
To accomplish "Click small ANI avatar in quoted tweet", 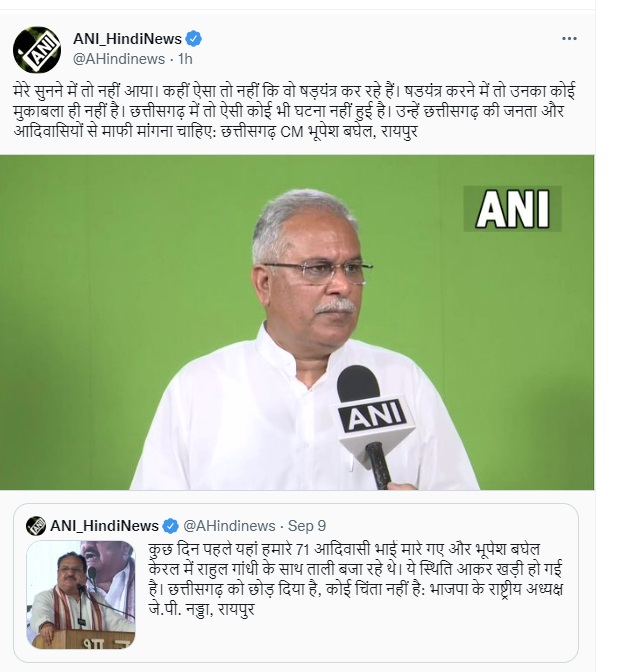I will tap(36, 526).
